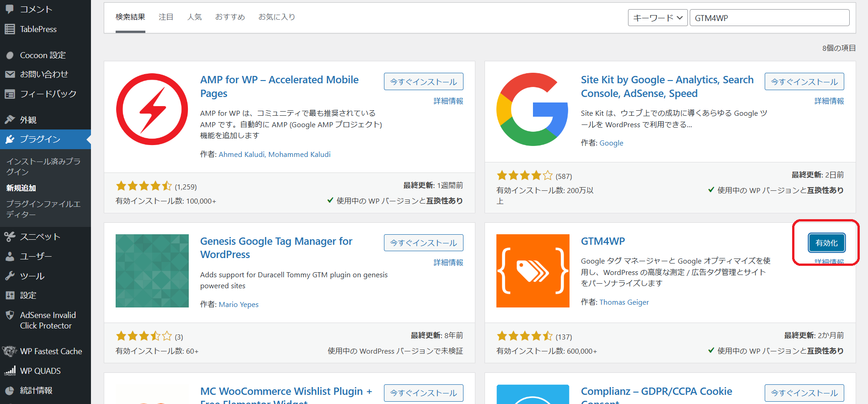Install Site Kit by Google now
Screen dimensions: 868x404
point(804,81)
